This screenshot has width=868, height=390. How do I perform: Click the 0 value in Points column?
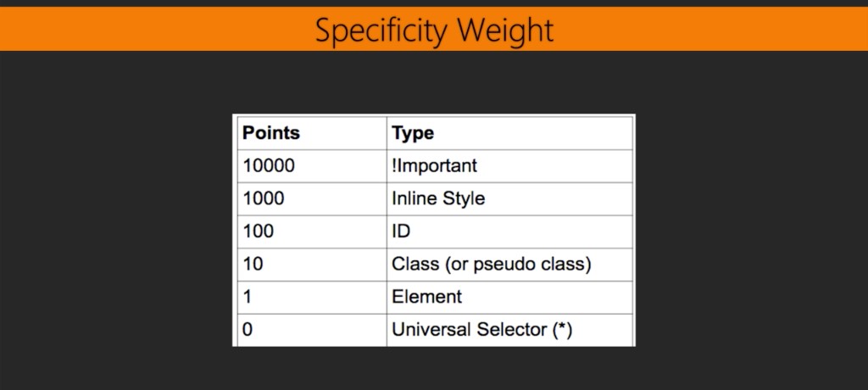click(248, 330)
